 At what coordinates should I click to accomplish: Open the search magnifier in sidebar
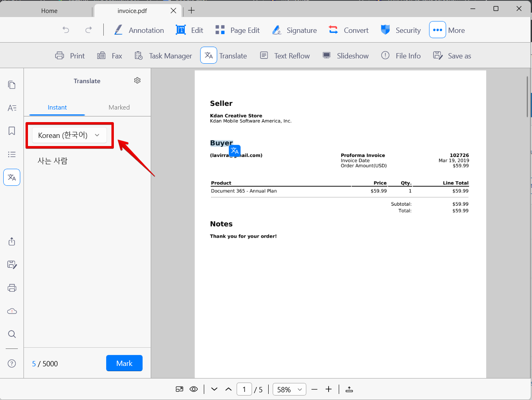coord(12,334)
